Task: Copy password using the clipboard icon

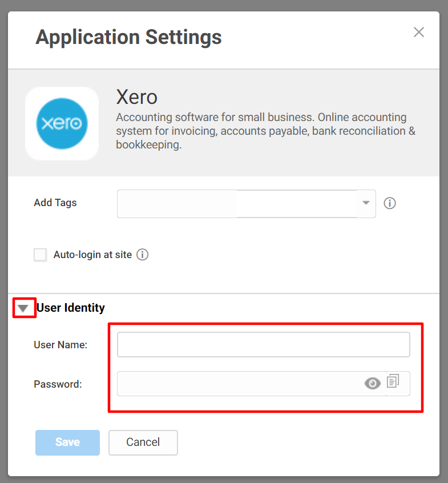Action: (393, 381)
